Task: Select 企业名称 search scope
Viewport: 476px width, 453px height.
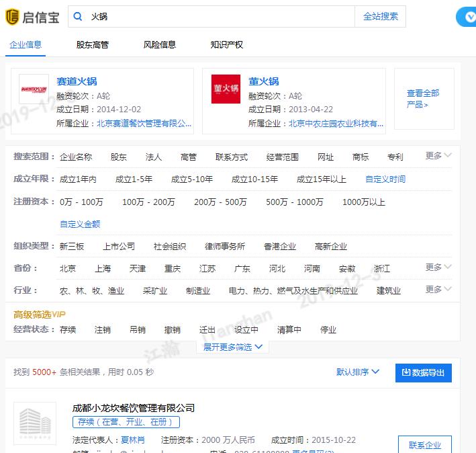Action: pyautogui.click(x=76, y=157)
